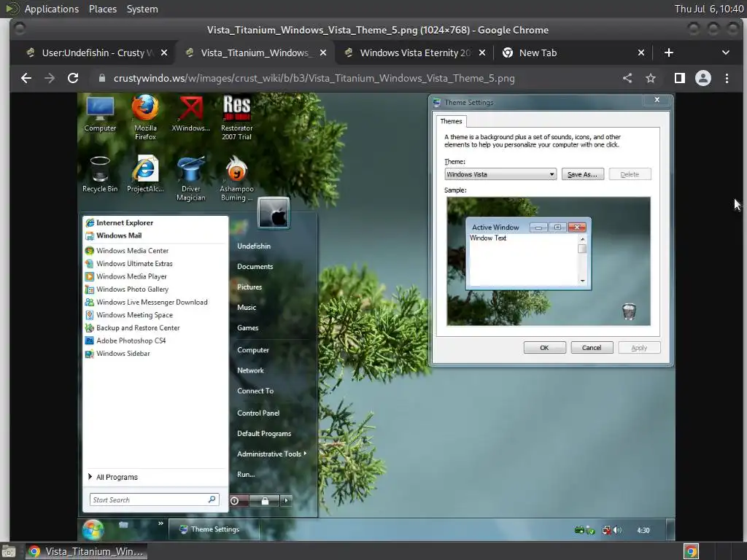Click the URL address field
The image size is (747, 560).
[314, 78]
